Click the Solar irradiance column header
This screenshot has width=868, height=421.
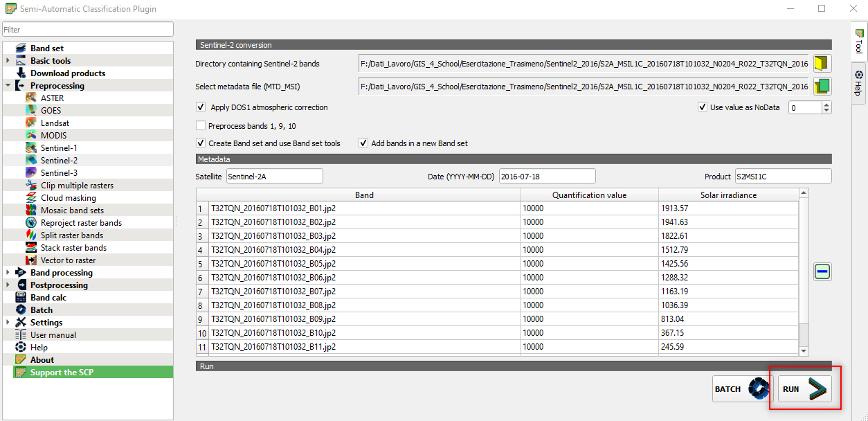[x=728, y=195]
